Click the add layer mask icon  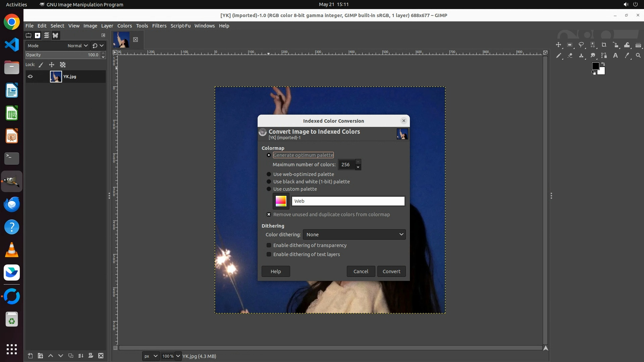pos(91,356)
